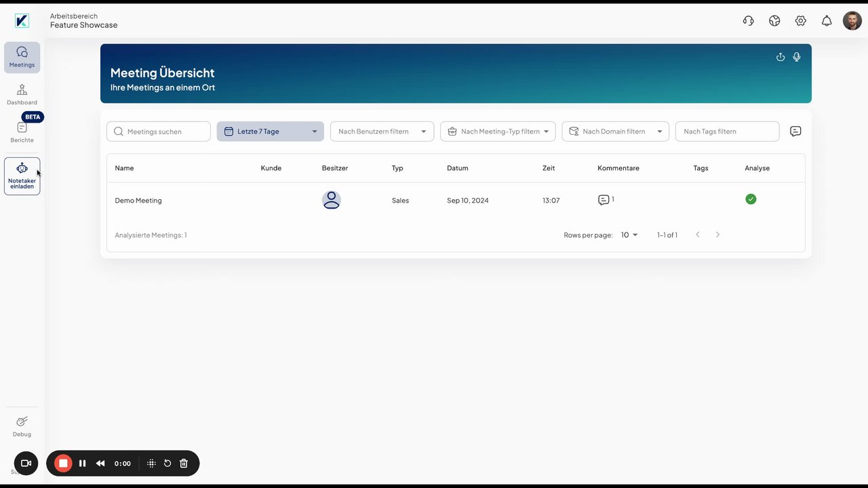Sort by Datum column header

click(x=458, y=168)
